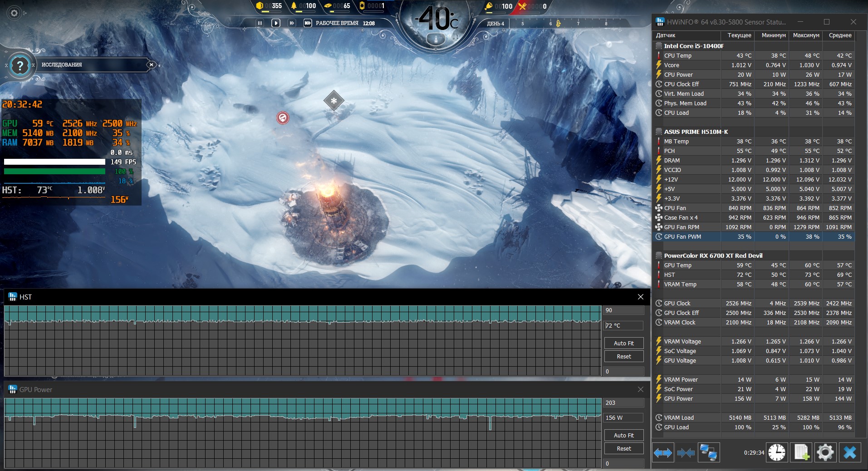Screen dimensions: 868x471
Task: Close the ИССЛЕДОВАНИЯ notification with its X
Action: click(151, 64)
